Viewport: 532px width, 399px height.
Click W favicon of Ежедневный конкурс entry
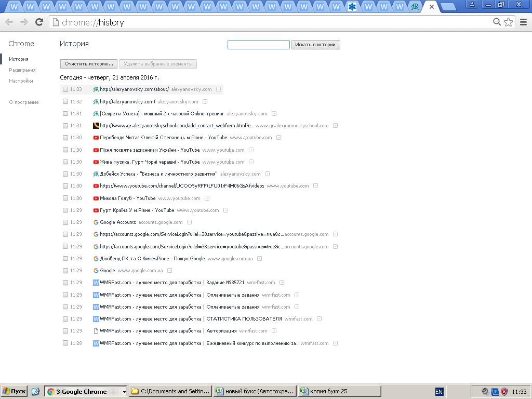click(x=96, y=343)
